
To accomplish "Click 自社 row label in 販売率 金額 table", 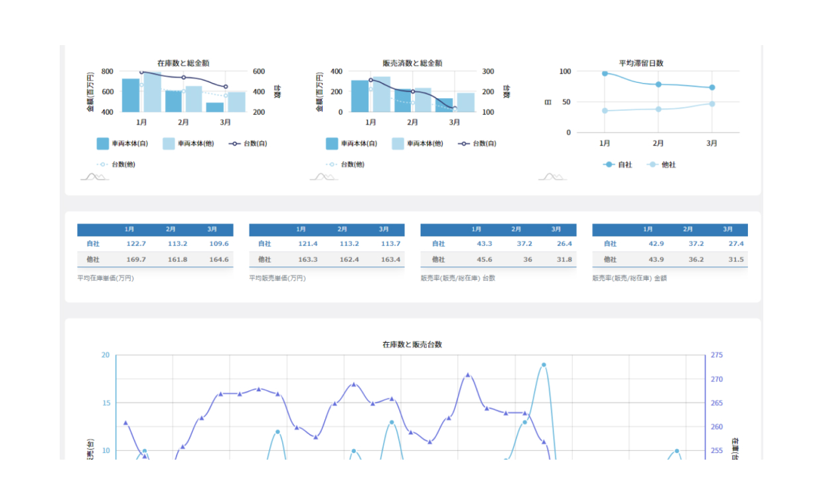I will pyautogui.click(x=610, y=243).
